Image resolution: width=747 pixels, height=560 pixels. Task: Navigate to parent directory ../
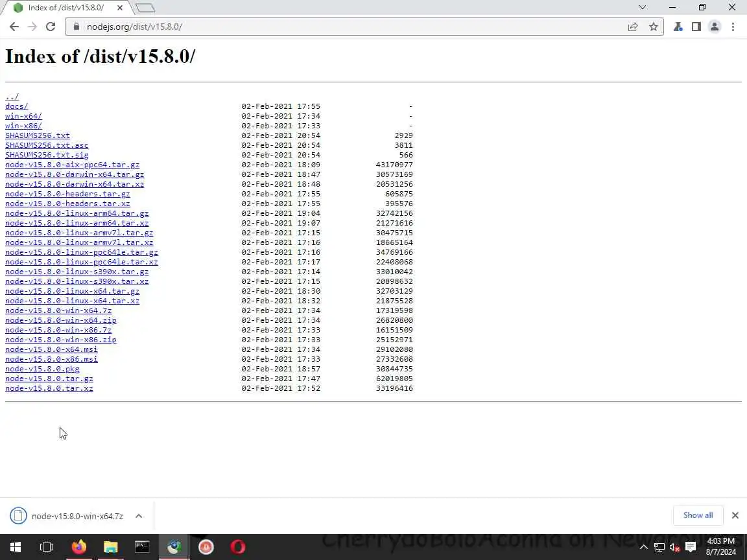click(x=12, y=97)
